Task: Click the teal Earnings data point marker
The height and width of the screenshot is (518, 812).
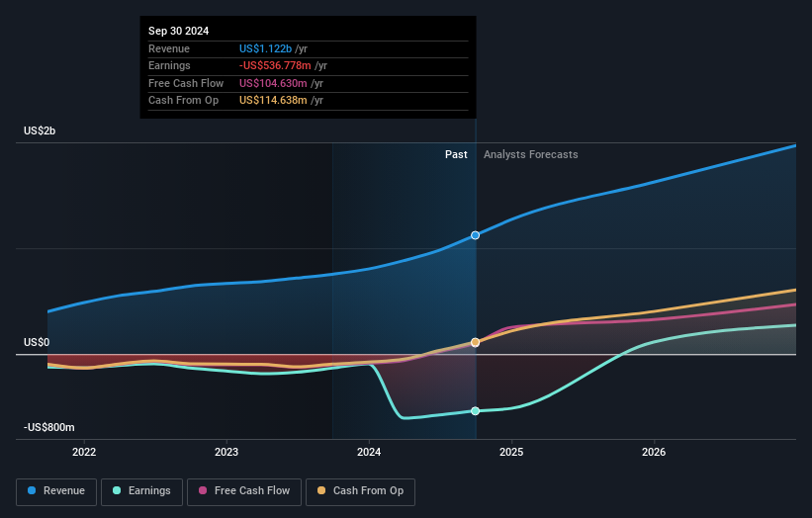Action: [475, 411]
